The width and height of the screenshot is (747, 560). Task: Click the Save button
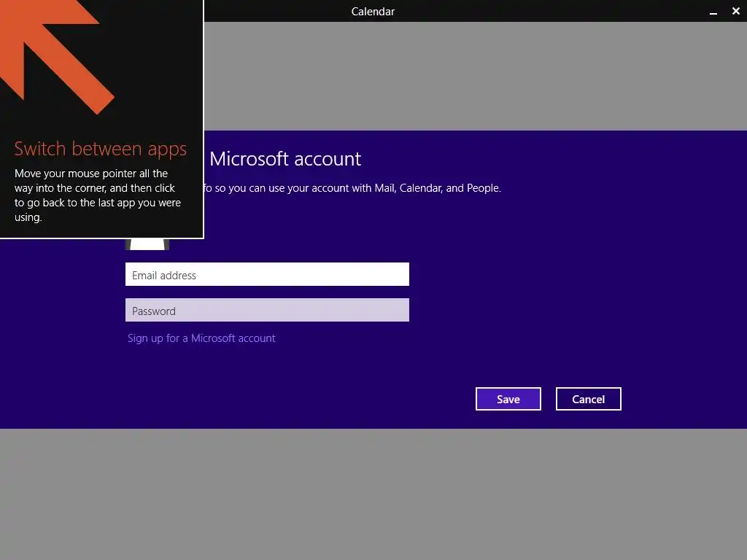[508, 399]
